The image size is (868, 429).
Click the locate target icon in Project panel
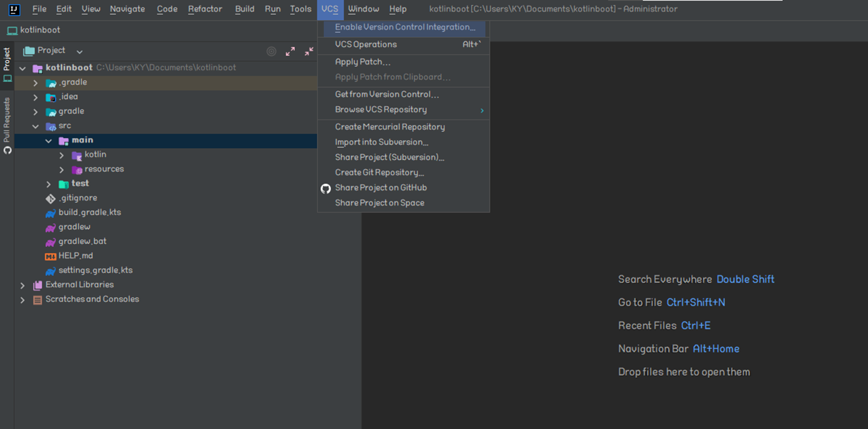(x=271, y=51)
